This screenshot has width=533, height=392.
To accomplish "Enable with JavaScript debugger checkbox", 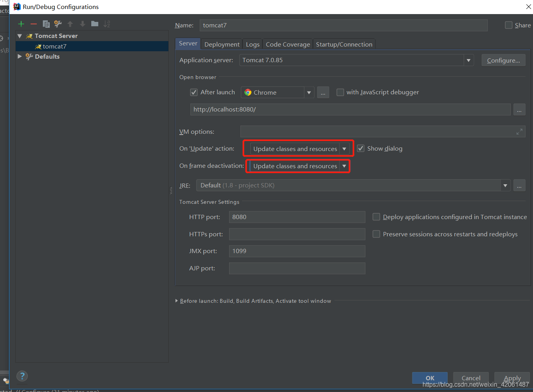I will (340, 92).
